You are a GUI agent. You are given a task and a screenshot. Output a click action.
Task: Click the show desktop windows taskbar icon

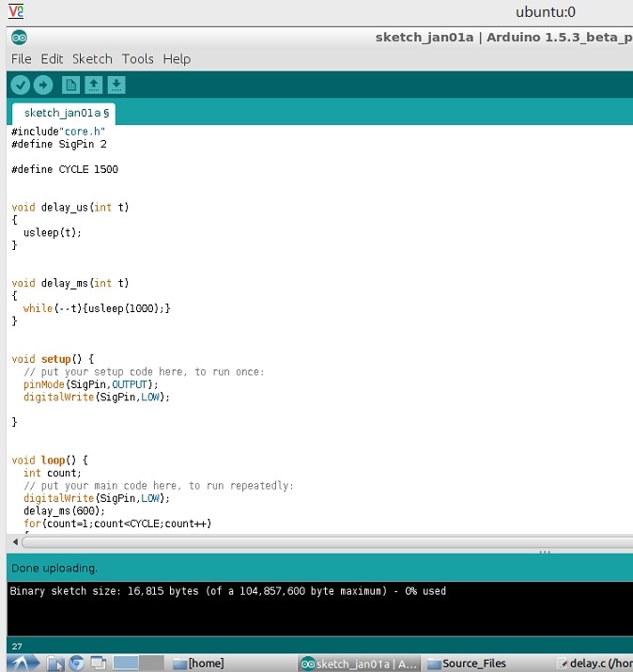(x=98, y=664)
